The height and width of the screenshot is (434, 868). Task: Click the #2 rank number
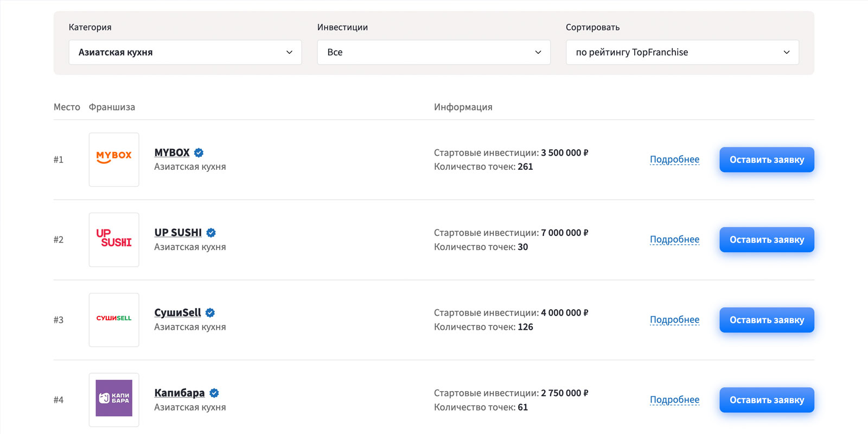pos(59,240)
